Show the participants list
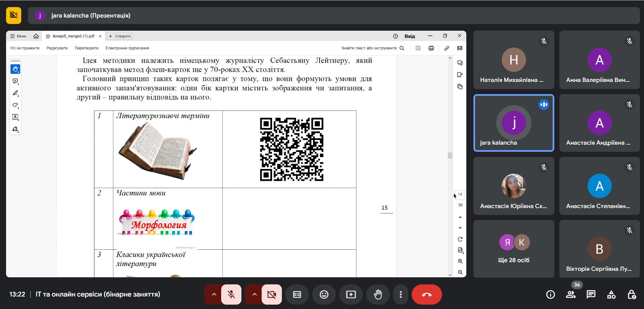 click(571, 294)
